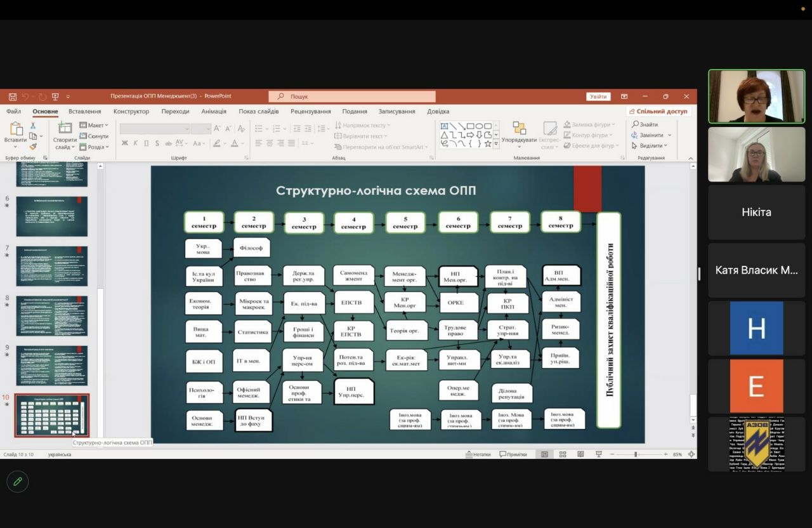This screenshot has height=528, width=812.
Task: Toggle strikethrough formatting
Action: tap(168, 143)
